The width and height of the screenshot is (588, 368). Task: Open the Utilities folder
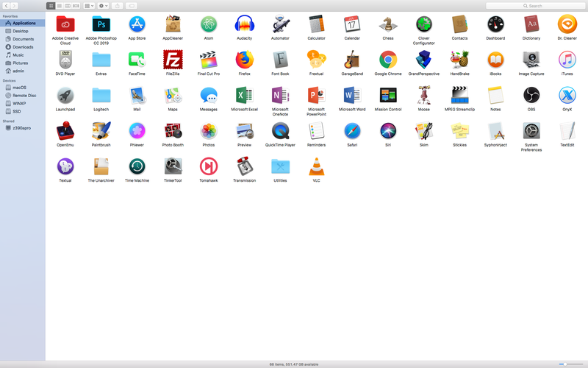[280, 166]
